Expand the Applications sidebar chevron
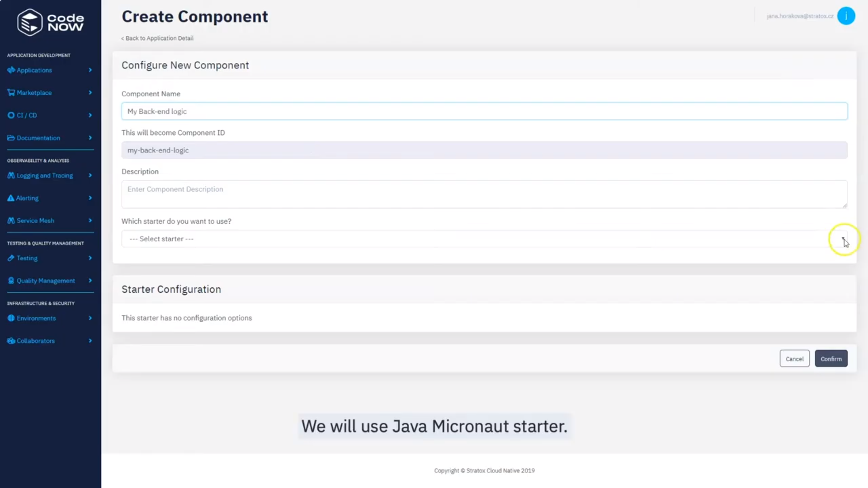 tap(90, 70)
